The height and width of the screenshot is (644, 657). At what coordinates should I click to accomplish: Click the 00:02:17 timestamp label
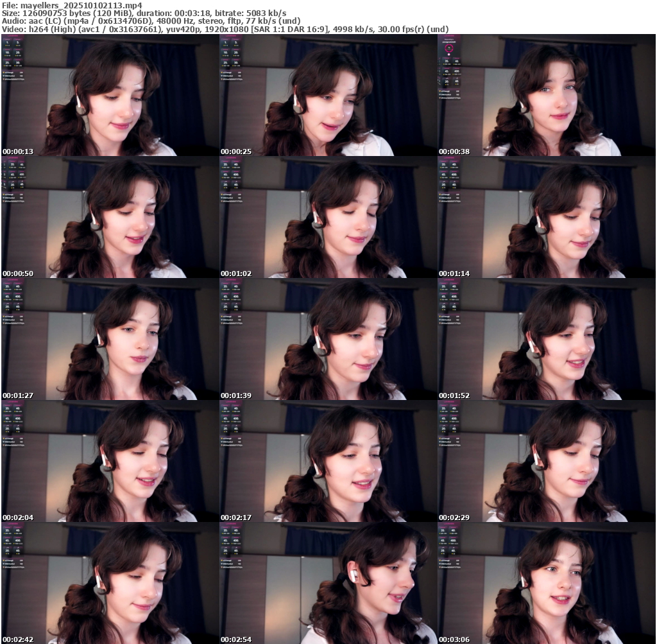(236, 518)
